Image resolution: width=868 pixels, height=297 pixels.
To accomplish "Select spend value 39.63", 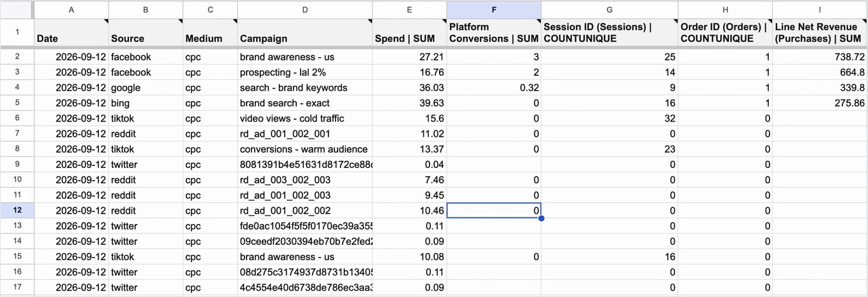I will (410, 103).
